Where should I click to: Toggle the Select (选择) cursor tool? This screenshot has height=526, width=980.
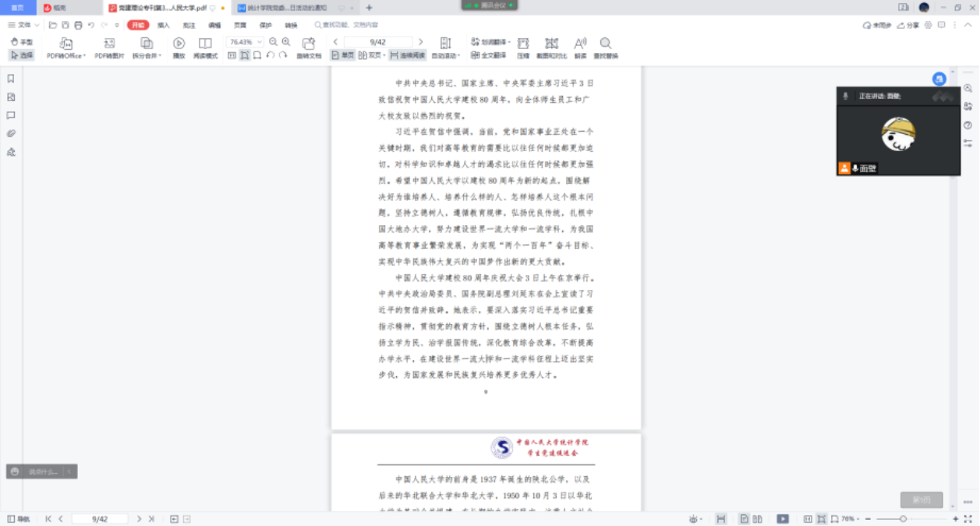pyautogui.click(x=21, y=55)
